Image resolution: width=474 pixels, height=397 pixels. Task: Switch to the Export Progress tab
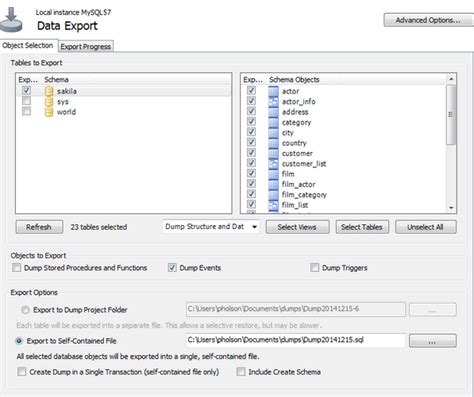(86, 46)
